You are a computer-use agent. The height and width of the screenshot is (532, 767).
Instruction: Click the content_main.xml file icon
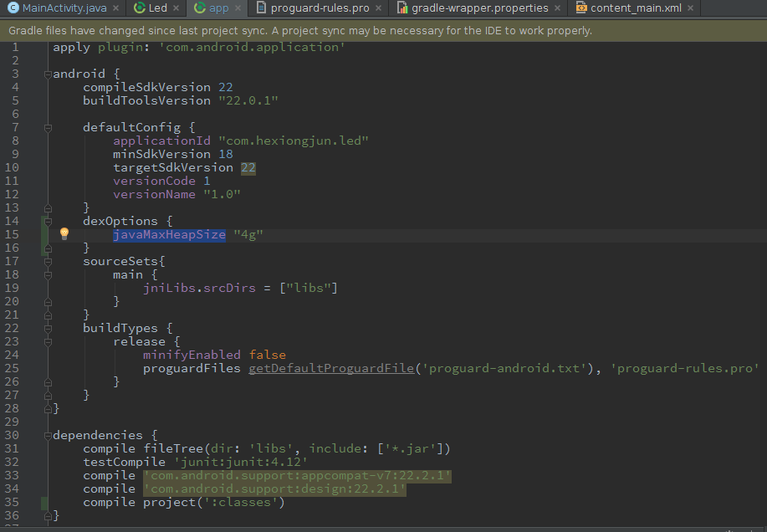click(581, 8)
